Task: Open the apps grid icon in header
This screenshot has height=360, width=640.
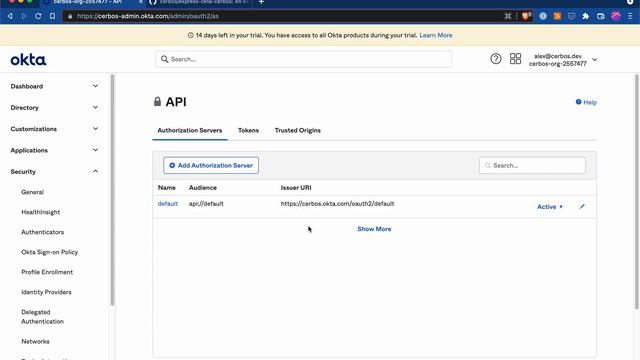Action: [515, 59]
